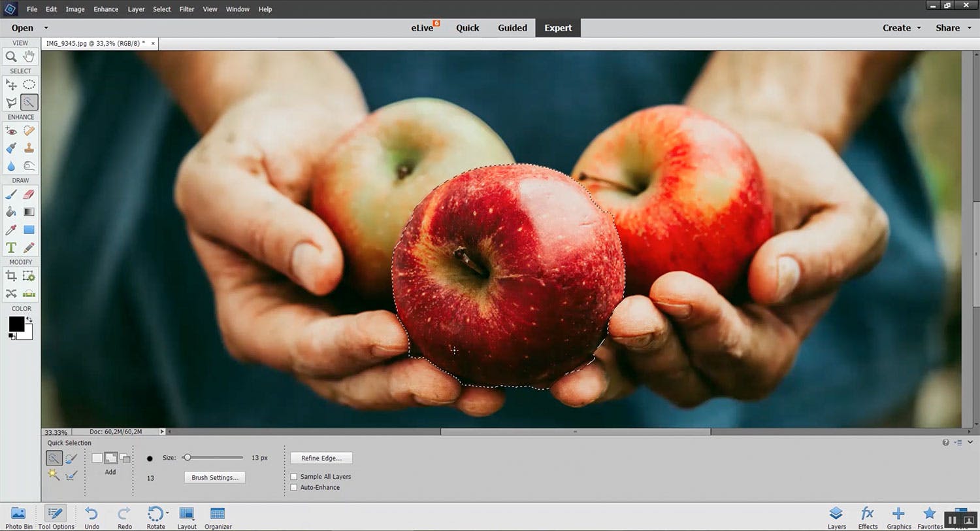The width and height of the screenshot is (980, 531).
Task: Set selection mode to Subtract from selection
Action: coord(125,458)
